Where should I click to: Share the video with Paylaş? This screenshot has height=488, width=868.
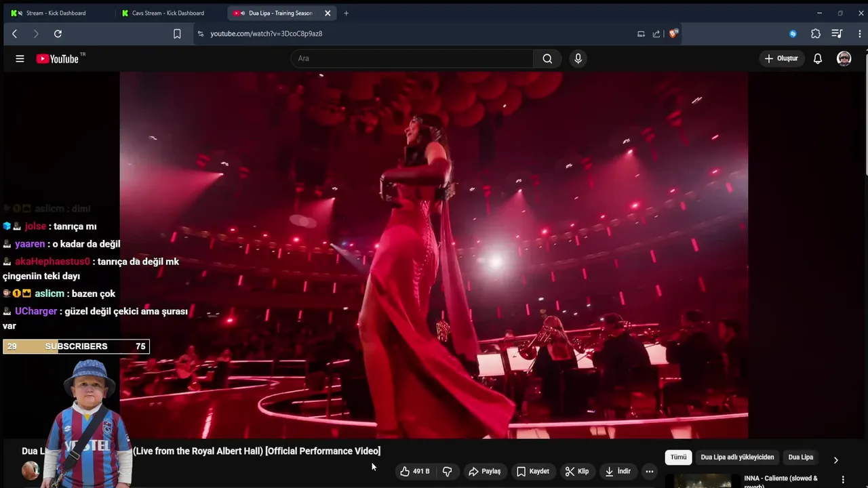pyautogui.click(x=484, y=471)
